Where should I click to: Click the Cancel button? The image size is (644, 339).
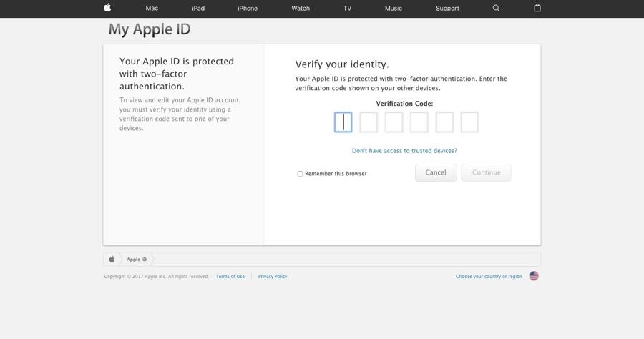(436, 173)
